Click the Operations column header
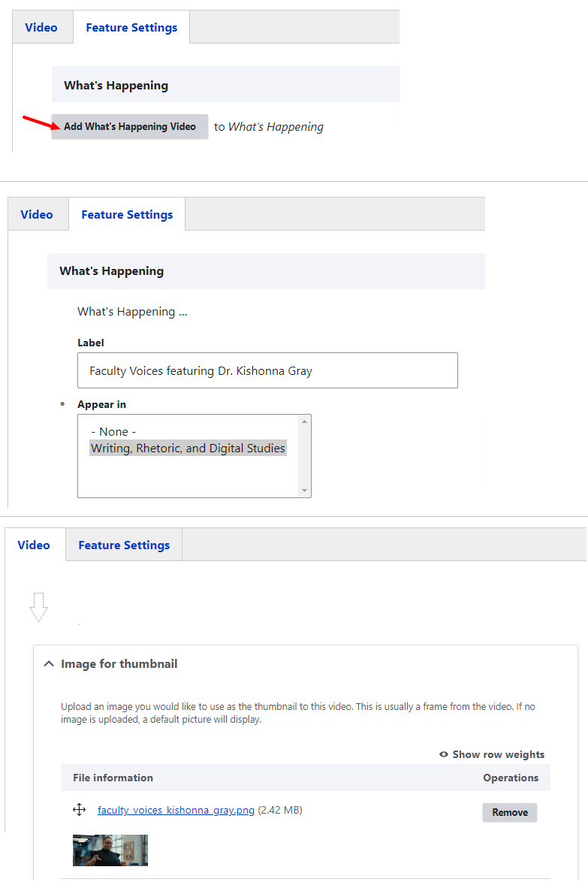 511,778
